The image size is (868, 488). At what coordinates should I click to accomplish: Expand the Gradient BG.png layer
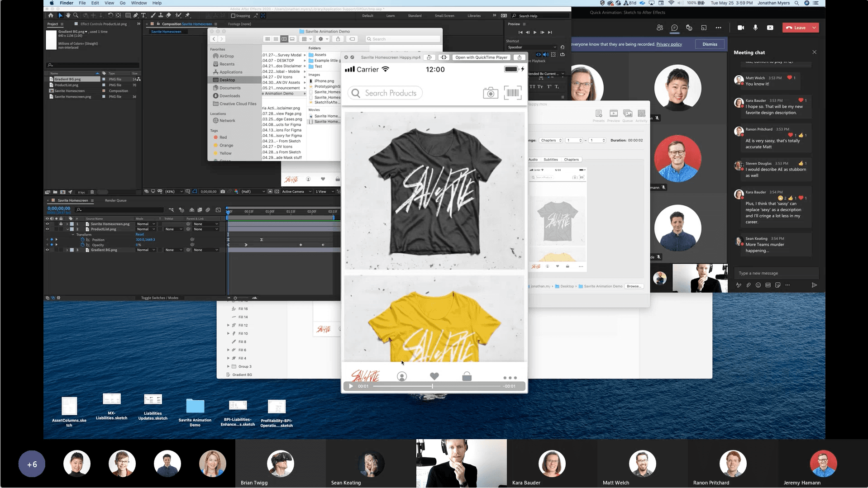coord(67,250)
